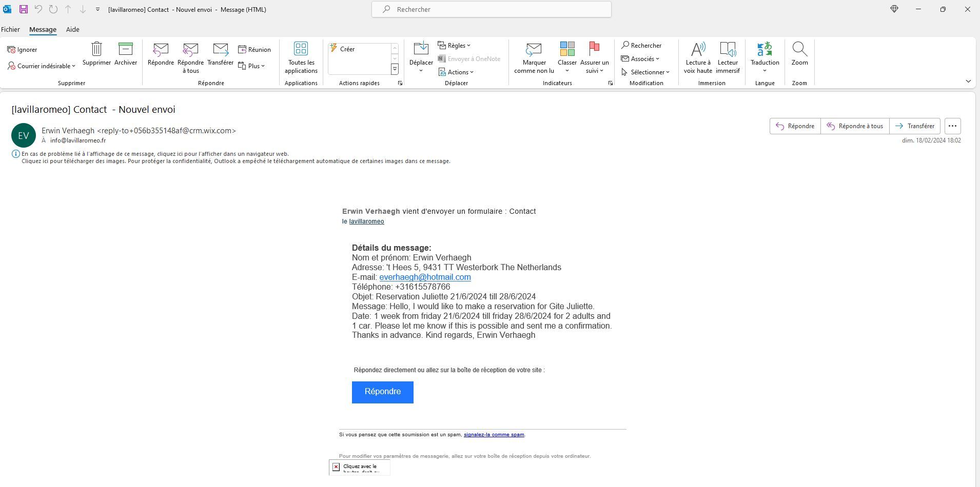This screenshot has height=487, width=980.
Task: Collapse the ribbon with the chevron
Action: 968,81
